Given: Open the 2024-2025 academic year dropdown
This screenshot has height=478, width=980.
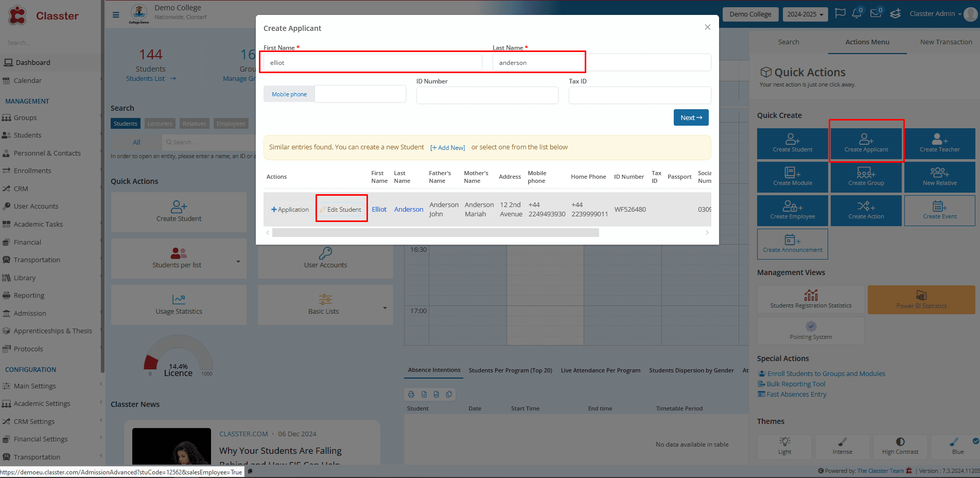Looking at the screenshot, I should [805, 14].
